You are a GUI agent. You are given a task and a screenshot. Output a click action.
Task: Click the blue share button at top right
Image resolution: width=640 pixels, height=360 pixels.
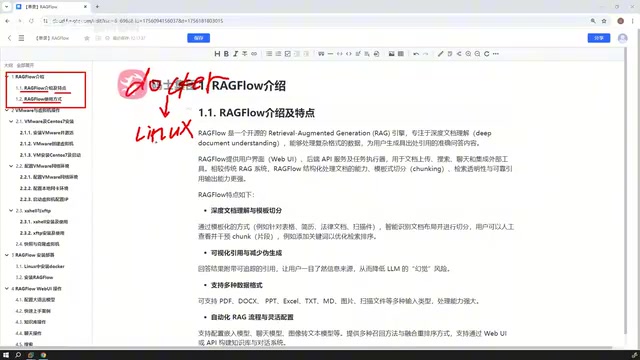599,38
